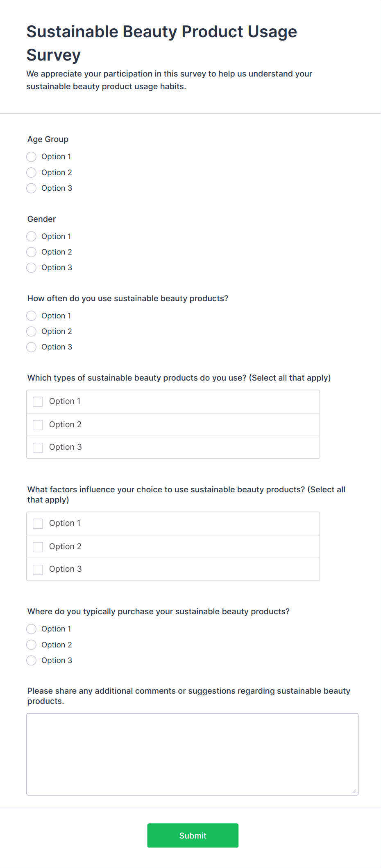Select Option 3 under Gender
Viewport: 381px width, 868px height.
(x=32, y=268)
